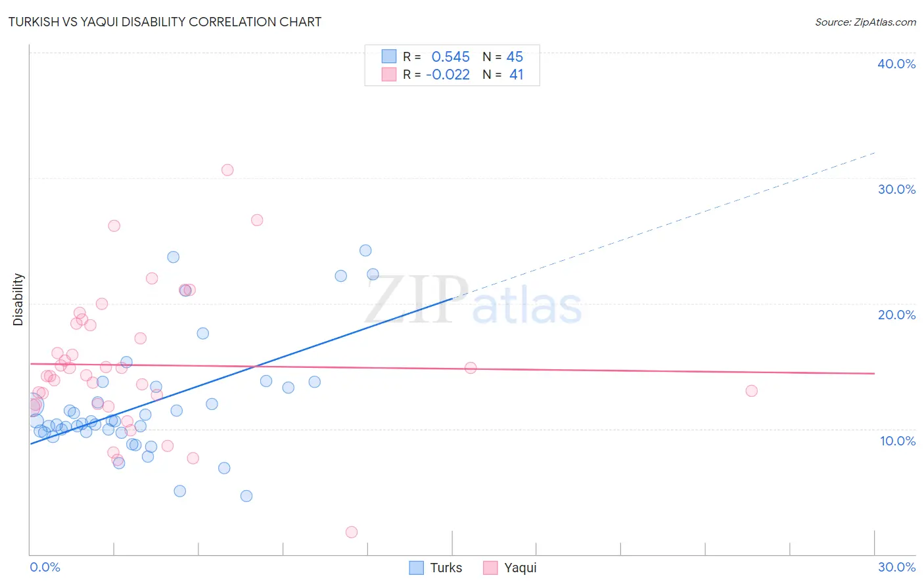Click the 40.0% y-axis tick label
This screenshot has width=924, height=586.
(x=896, y=64)
